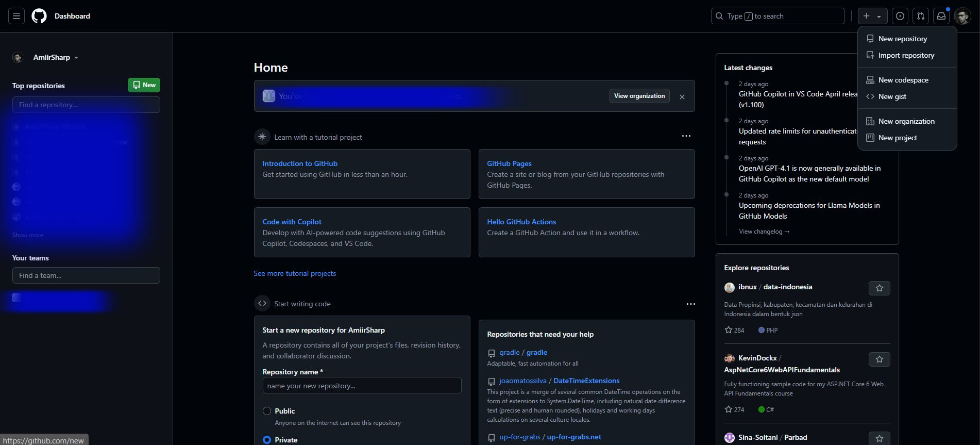Choose New project from the menu
The height and width of the screenshot is (445, 980).
(907, 138)
